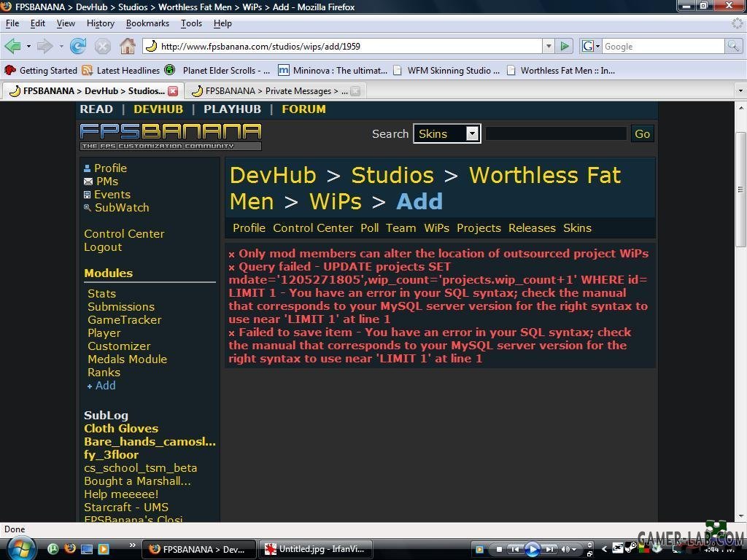The height and width of the screenshot is (560, 747).
Task: Switch to the Untitled.jpg IrfanView taskbar button
Action: tap(315, 549)
